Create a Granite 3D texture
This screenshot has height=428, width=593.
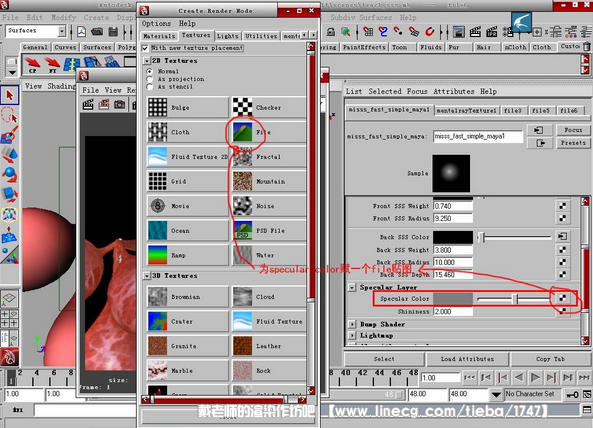pos(188,346)
